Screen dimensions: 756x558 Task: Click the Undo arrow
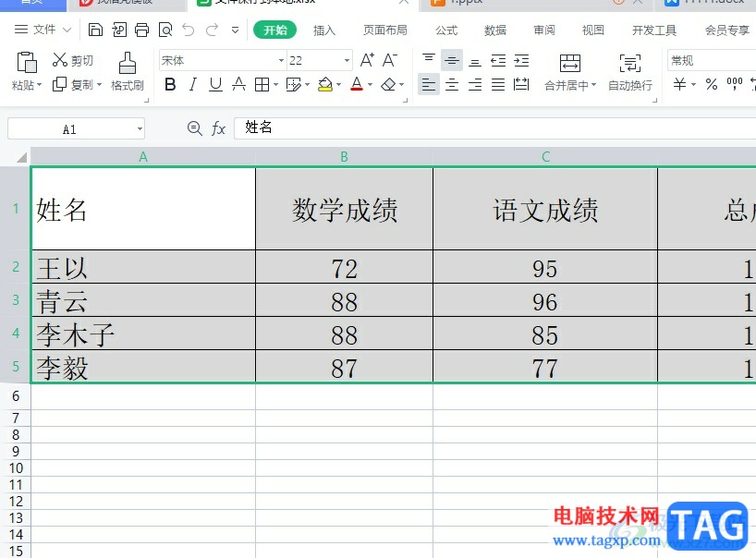[x=189, y=30]
